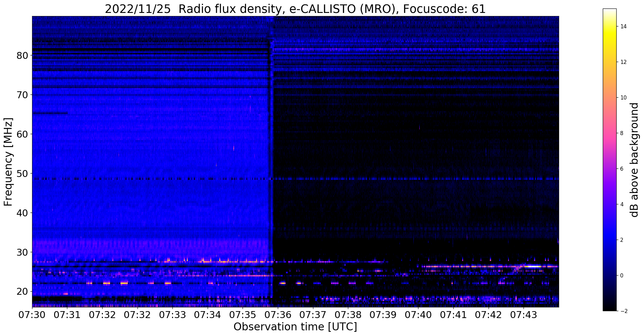Click the colorbar tick labeled 6
This screenshot has height=336, width=644.
(x=622, y=169)
